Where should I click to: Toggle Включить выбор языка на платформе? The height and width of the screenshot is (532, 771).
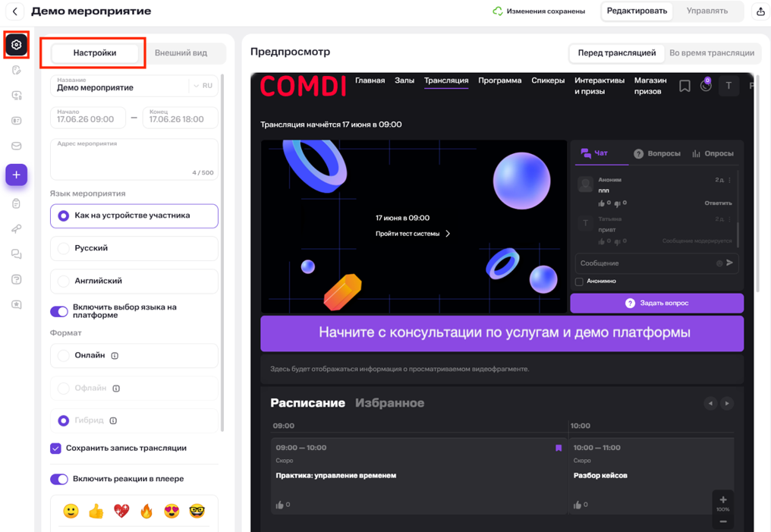pyautogui.click(x=59, y=311)
